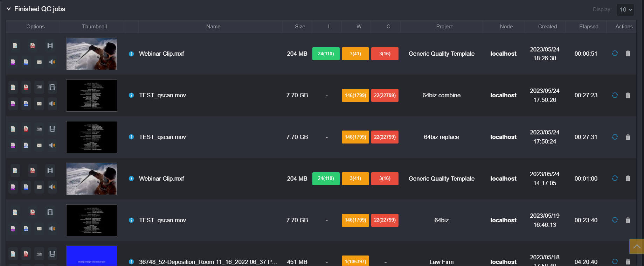Screen dimensions: 644x266
Task: Select the Generic Quality Template 18:26:38 project text
Action: tap(442, 54)
